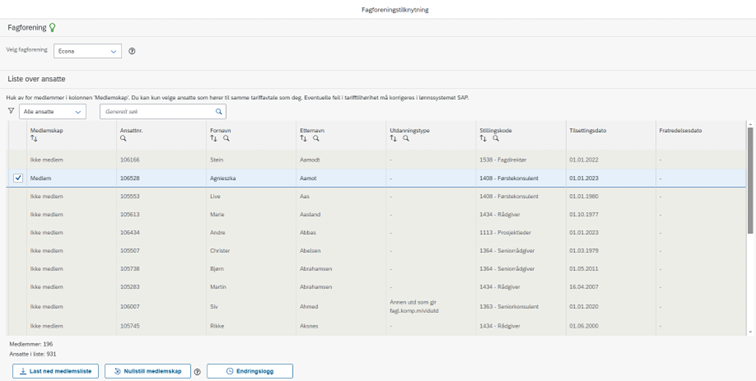Viewport: 756px width, 381px height.
Task: Click the table scrollbar up arrow
Action: pos(750,125)
